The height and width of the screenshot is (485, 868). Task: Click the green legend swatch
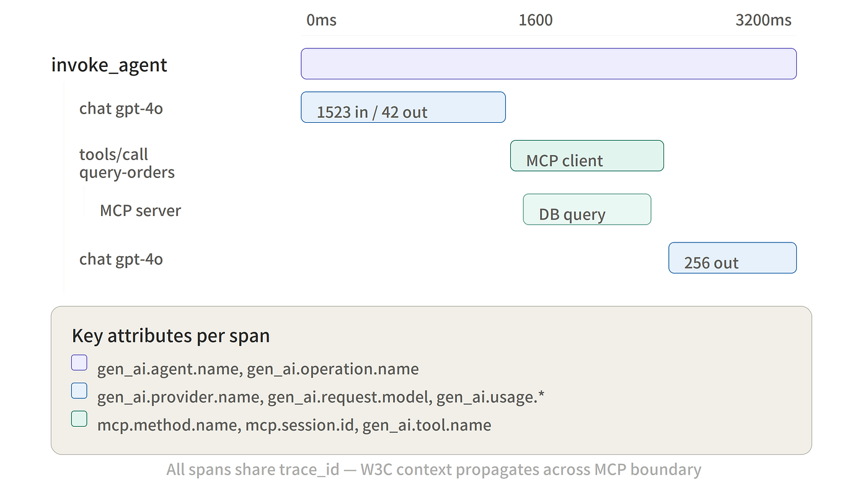coord(79,419)
